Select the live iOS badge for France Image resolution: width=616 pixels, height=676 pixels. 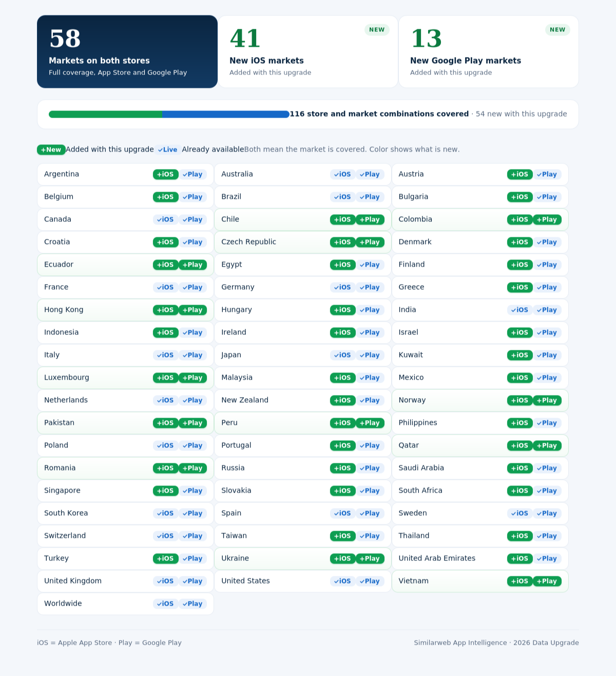point(165,287)
